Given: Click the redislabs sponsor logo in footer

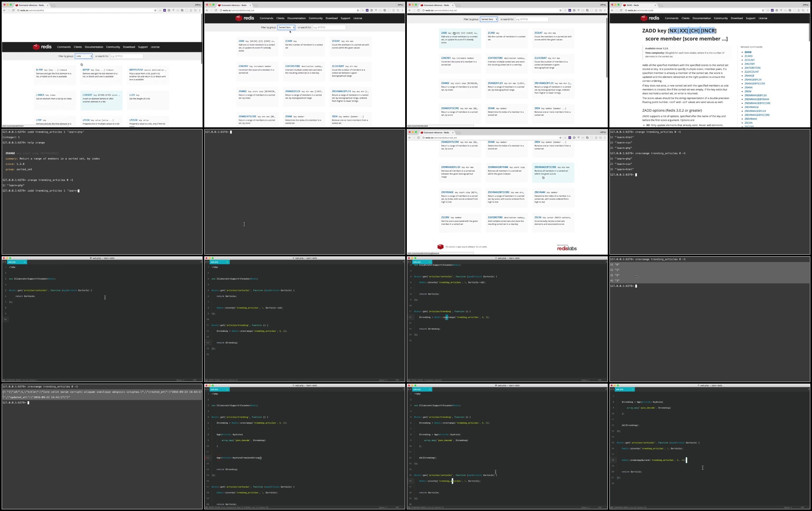Looking at the screenshot, I should (x=567, y=248).
